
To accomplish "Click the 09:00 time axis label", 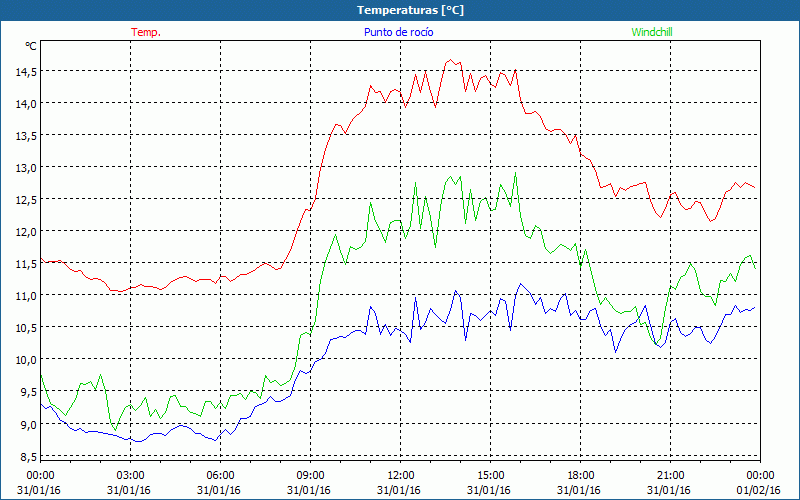I will [310, 476].
